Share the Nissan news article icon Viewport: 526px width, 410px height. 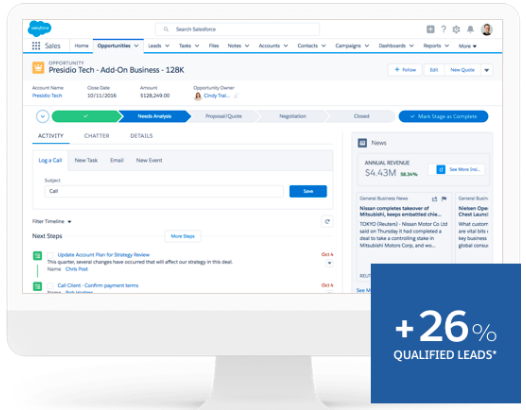[434, 199]
